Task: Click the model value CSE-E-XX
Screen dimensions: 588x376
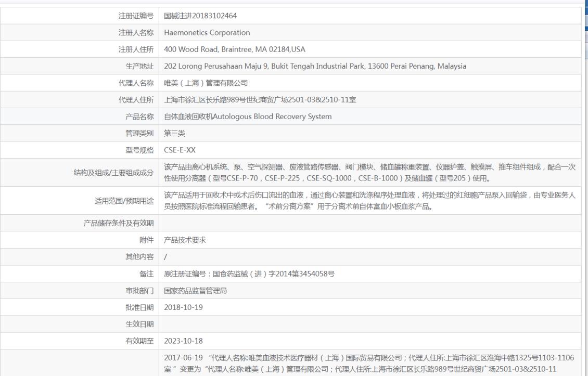Action: [180, 150]
